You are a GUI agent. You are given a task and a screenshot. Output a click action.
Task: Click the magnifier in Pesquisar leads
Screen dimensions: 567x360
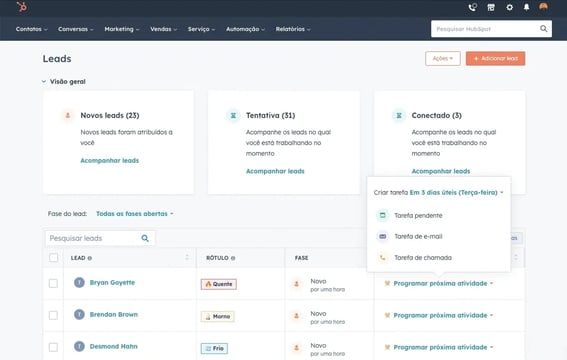[145, 238]
